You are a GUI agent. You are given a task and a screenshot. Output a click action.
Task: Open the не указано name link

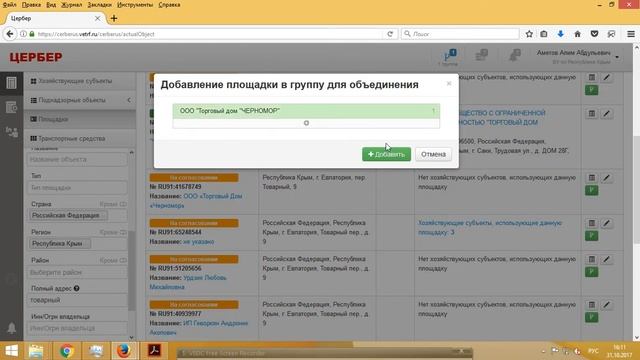198,242
